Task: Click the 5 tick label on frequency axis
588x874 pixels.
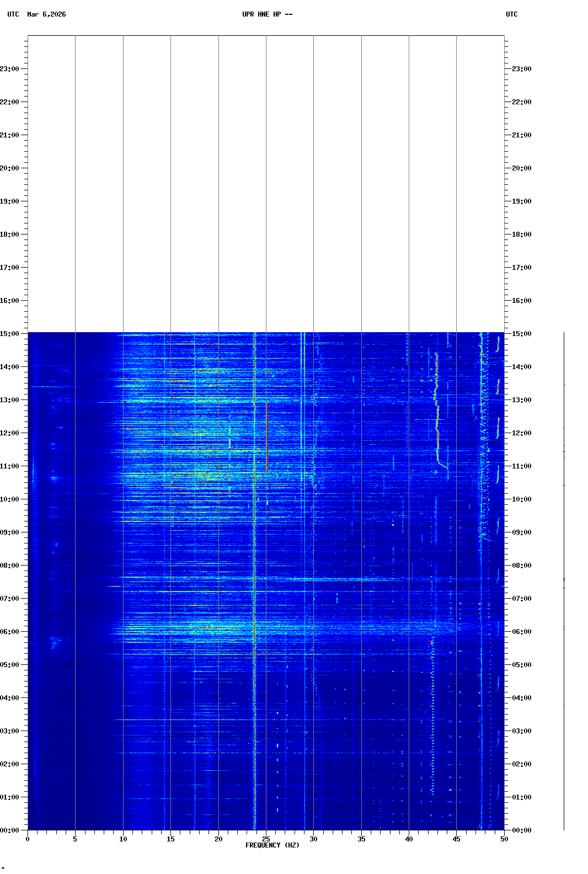Action: coord(75,839)
